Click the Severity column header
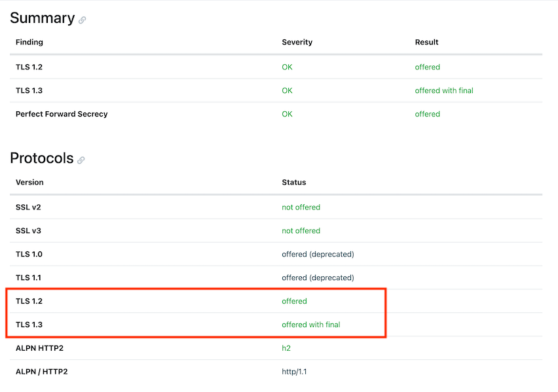This screenshot has height=392, width=558. 297,42
